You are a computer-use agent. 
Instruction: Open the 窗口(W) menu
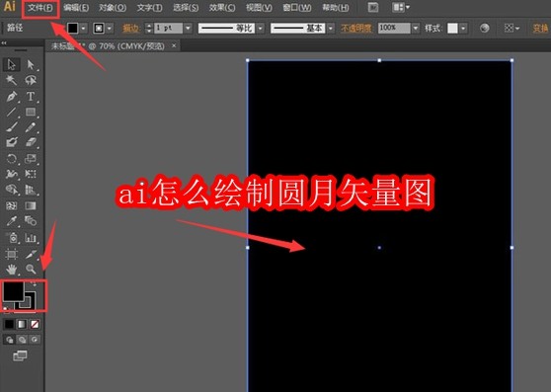click(x=297, y=8)
